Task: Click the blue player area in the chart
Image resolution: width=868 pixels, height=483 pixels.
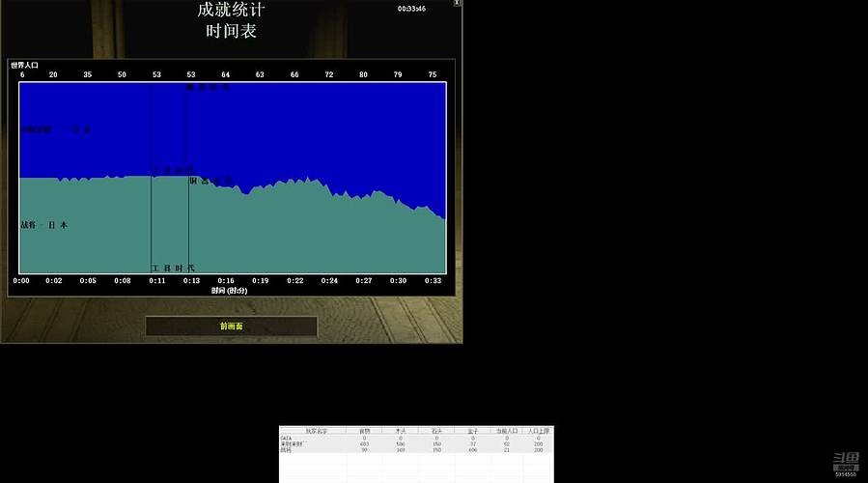Action: (290, 126)
